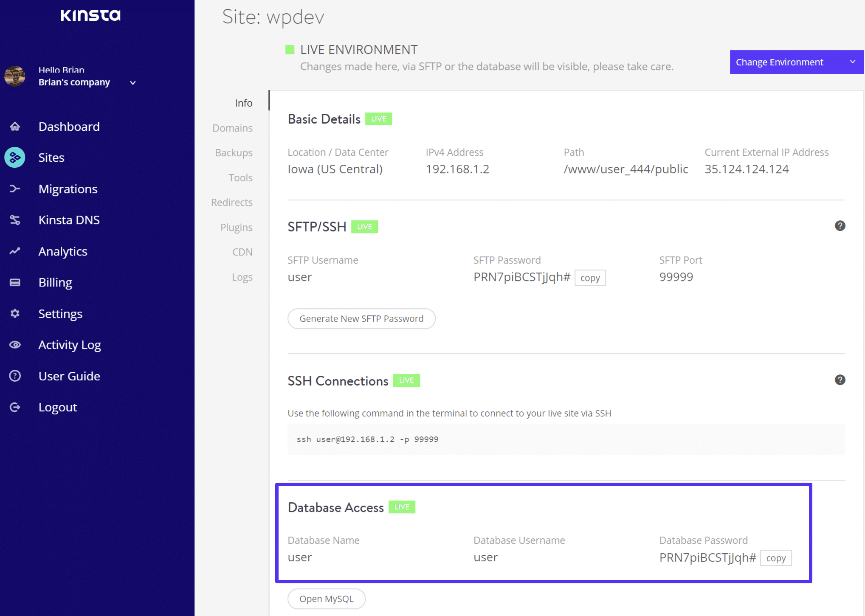
Task: Open the Redirects tab
Action: [x=232, y=203]
